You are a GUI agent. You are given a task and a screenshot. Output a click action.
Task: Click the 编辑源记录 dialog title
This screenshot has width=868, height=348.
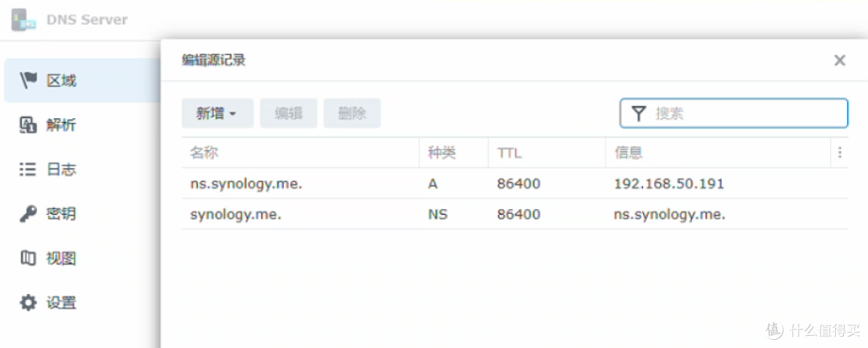214,60
